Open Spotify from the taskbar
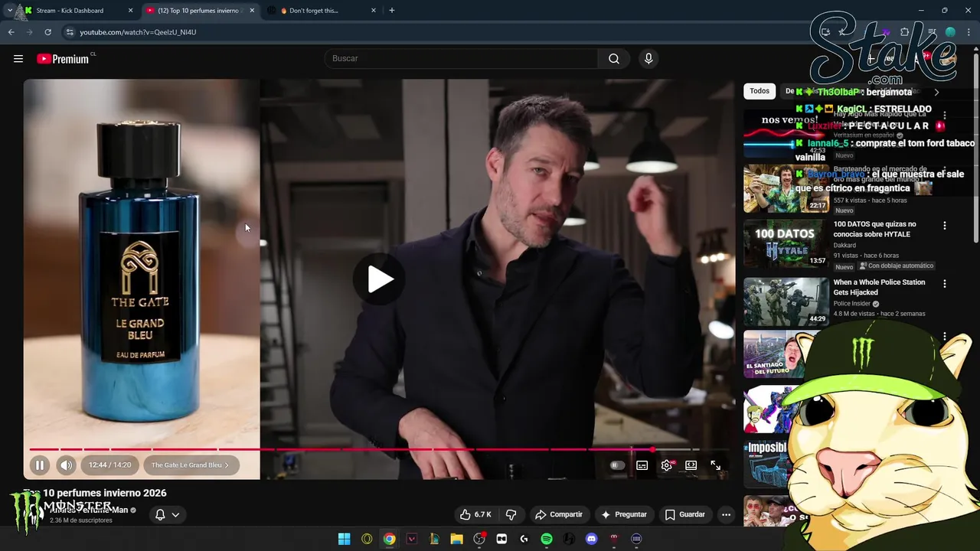This screenshot has width=980, height=551. pyautogui.click(x=547, y=539)
